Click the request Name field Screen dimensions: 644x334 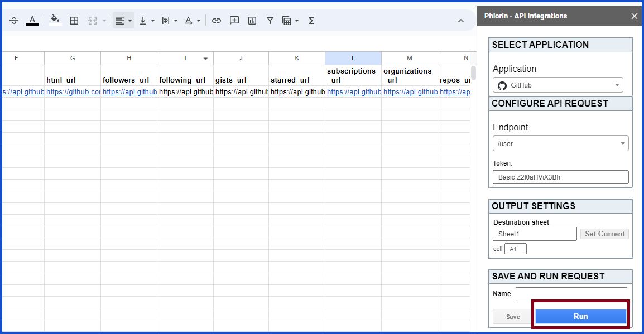571,294
